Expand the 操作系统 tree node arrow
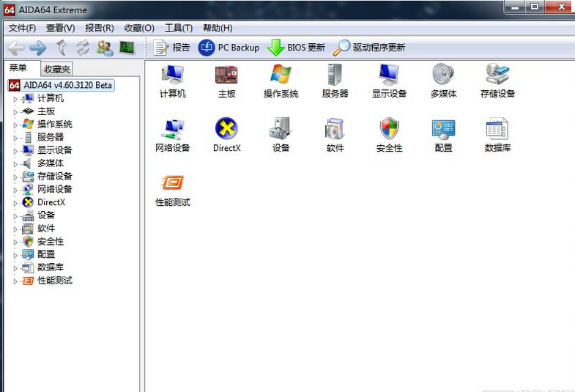Screen dimensions: 575x392 coord(15,125)
